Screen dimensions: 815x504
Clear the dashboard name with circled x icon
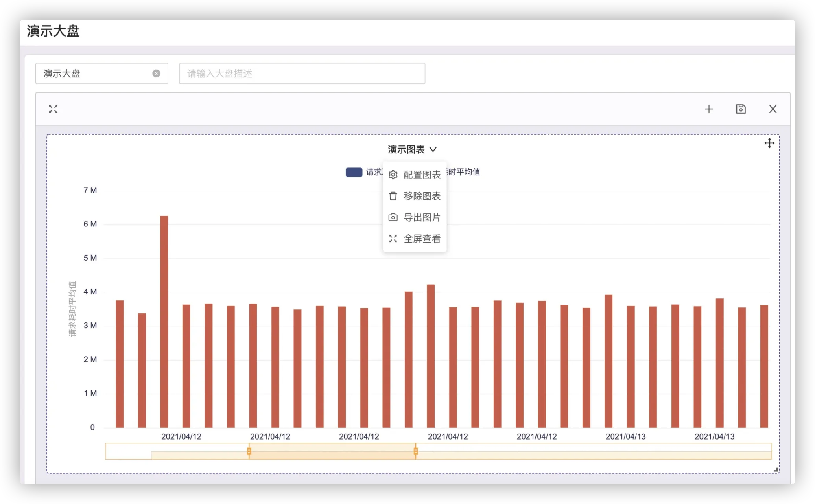coord(156,74)
